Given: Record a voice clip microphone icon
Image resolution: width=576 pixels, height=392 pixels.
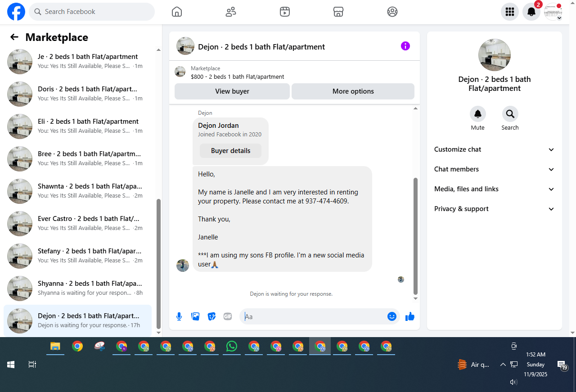Looking at the screenshot, I should click(x=179, y=316).
